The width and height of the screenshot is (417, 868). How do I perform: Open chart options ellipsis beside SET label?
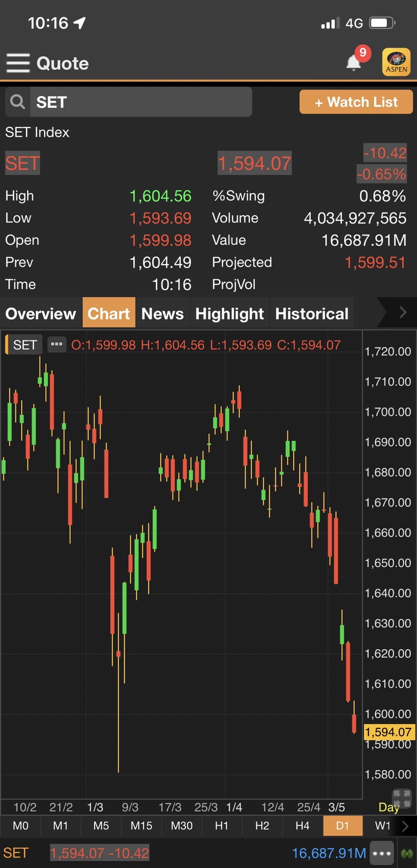(x=56, y=344)
